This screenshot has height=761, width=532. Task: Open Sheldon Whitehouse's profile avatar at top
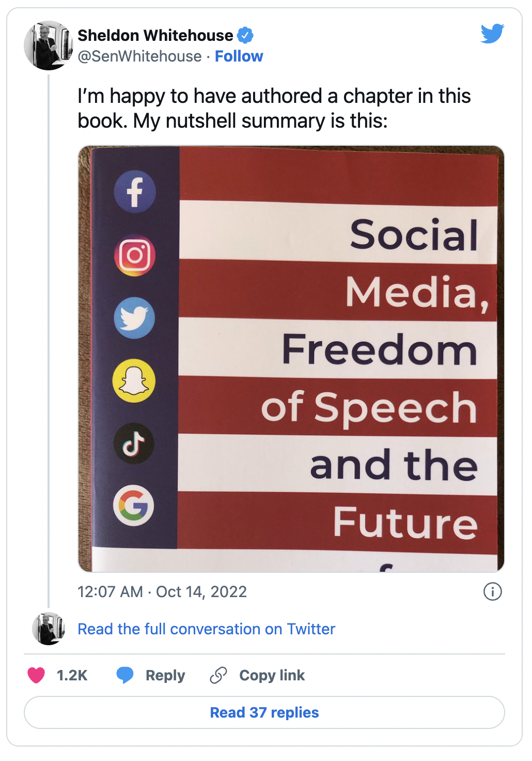click(48, 45)
